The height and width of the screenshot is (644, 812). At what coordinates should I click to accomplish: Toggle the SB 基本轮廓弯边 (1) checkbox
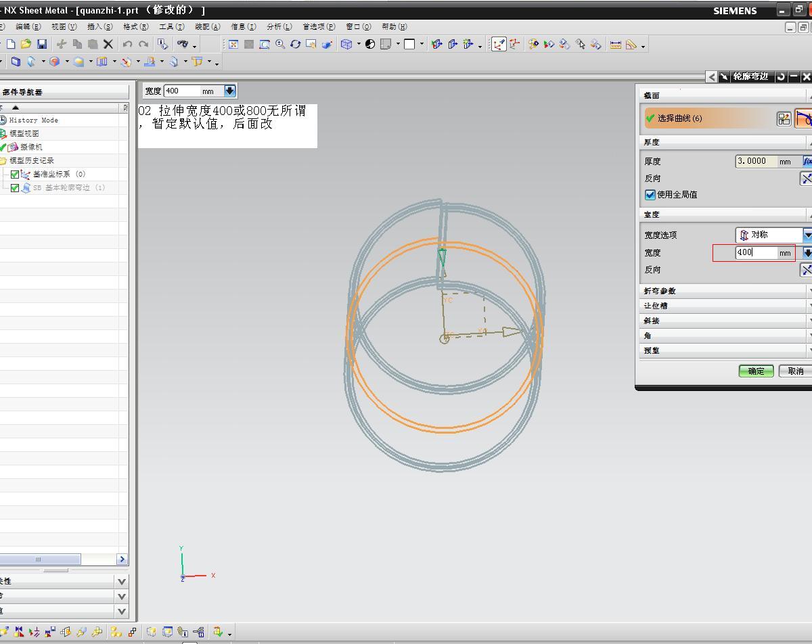(15, 188)
